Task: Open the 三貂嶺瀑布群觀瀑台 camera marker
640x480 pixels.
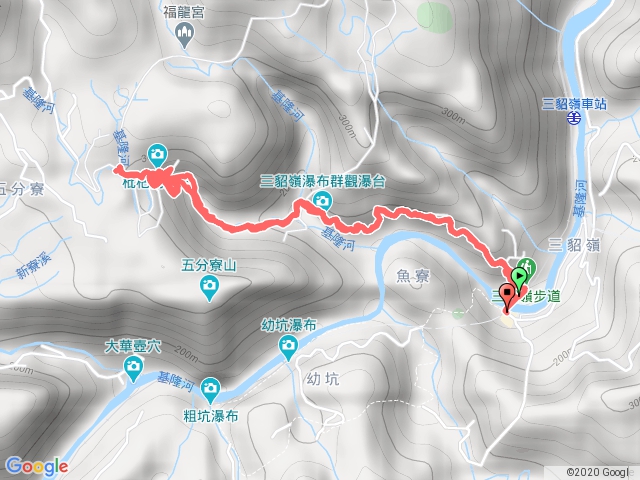Action: [x=322, y=201]
